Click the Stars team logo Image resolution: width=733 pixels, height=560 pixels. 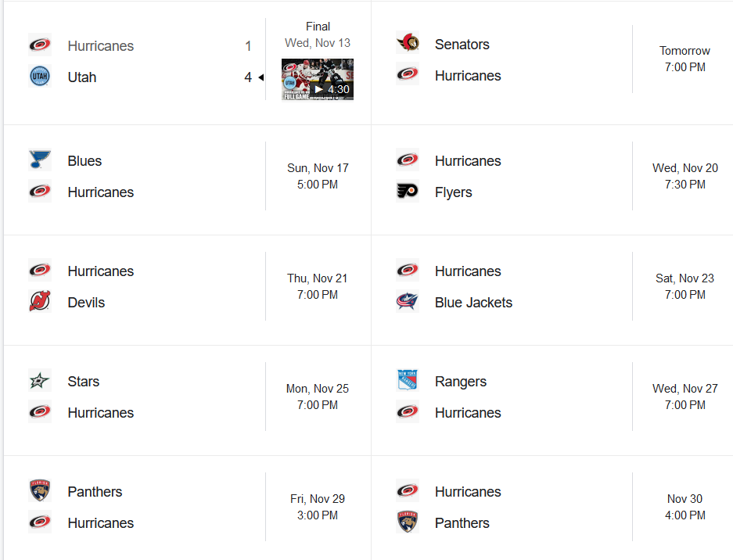(x=40, y=381)
